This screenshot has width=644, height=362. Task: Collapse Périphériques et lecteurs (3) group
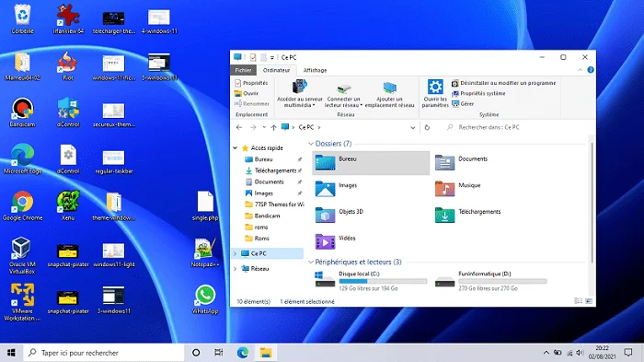pyautogui.click(x=311, y=262)
